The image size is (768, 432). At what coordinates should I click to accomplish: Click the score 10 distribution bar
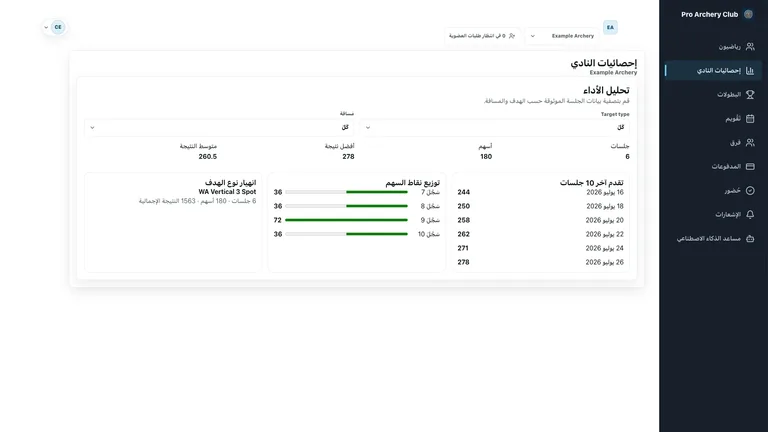click(x=346, y=234)
